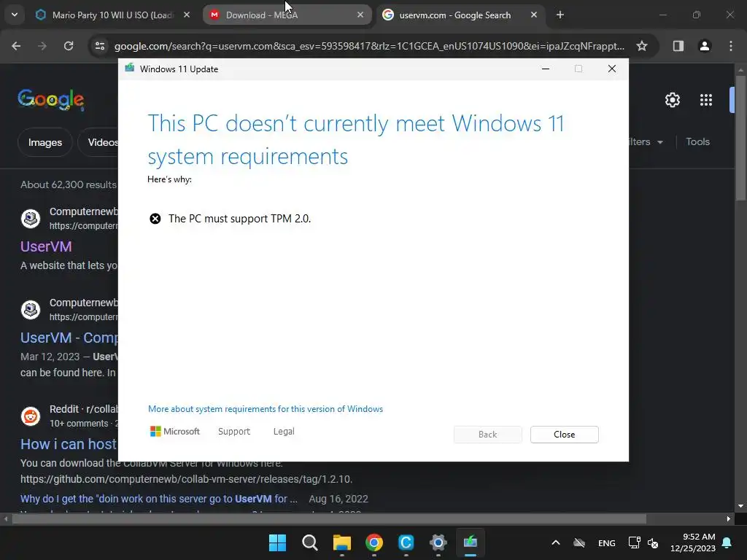Open Chrome three-dot menu

coord(731,46)
